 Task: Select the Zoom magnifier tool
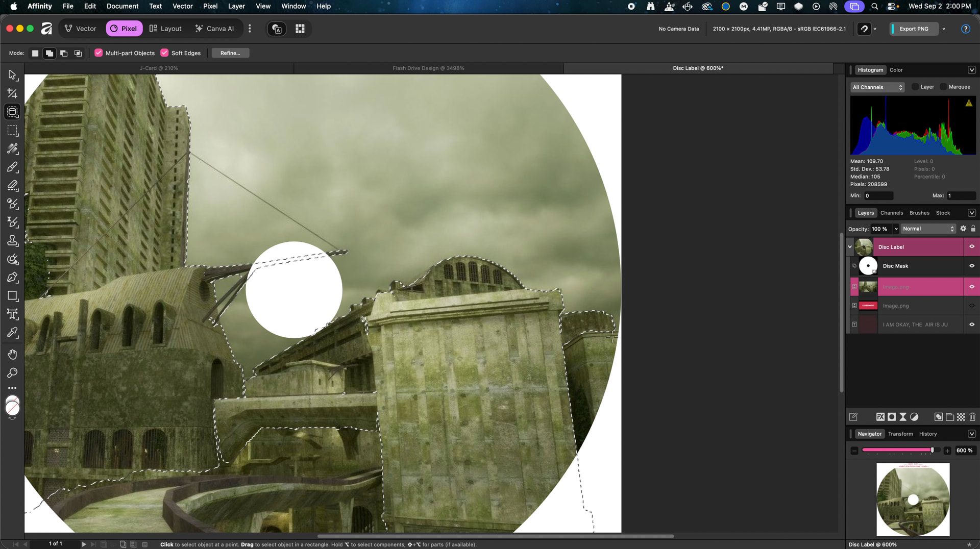coord(12,373)
